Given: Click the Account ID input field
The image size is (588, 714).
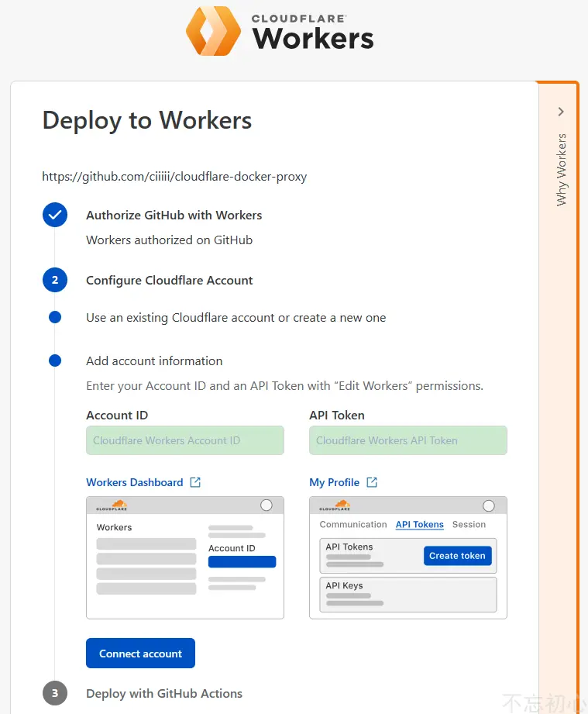Looking at the screenshot, I should click(x=185, y=440).
